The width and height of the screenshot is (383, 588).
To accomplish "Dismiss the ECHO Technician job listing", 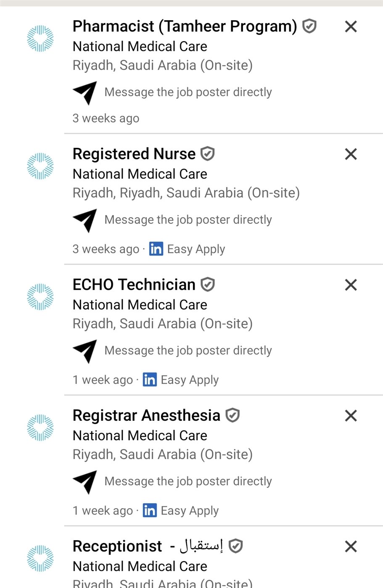I will pyautogui.click(x=351, y=285).
